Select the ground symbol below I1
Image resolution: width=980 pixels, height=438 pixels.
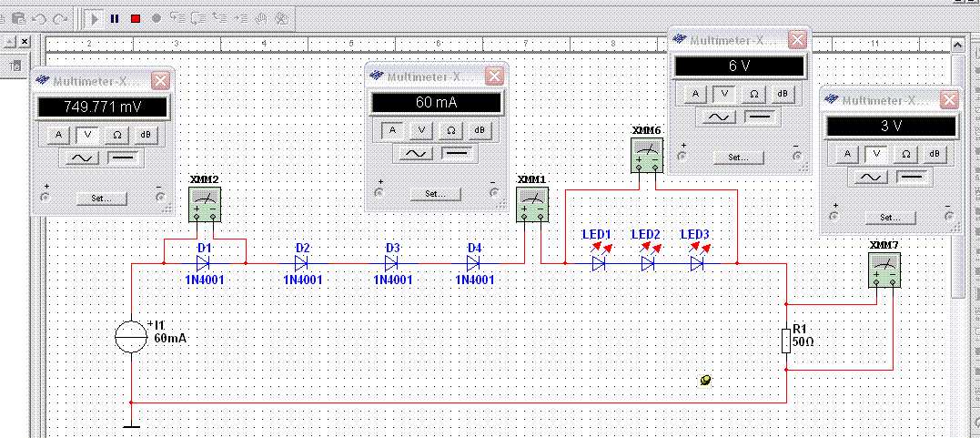click(x=131, y=426)
